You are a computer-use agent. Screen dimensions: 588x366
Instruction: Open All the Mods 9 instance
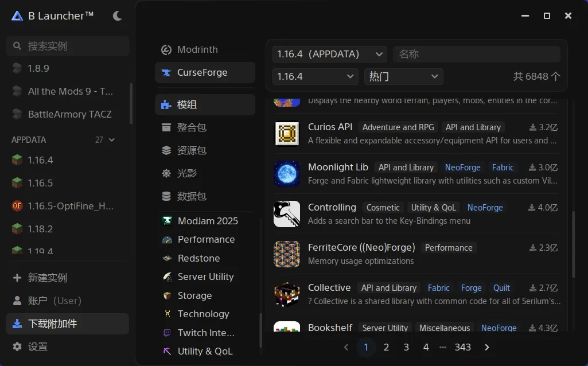tap(68, 91)
